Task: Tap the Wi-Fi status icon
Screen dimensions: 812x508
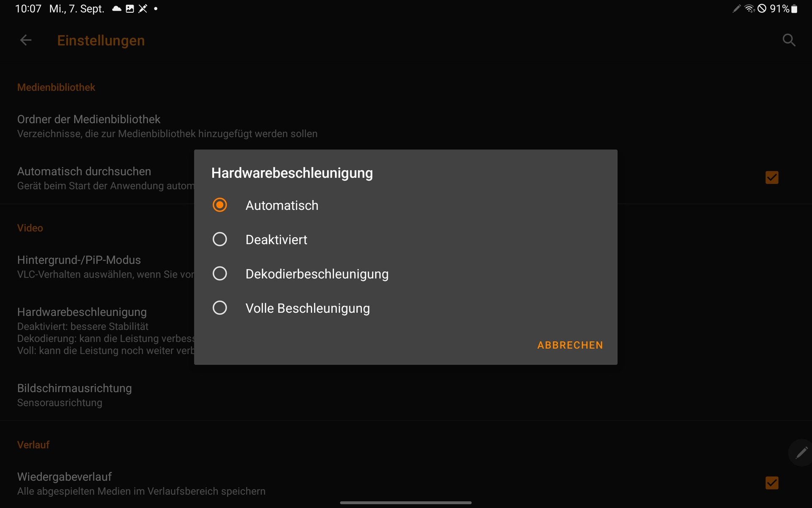Action: point(749,9)
